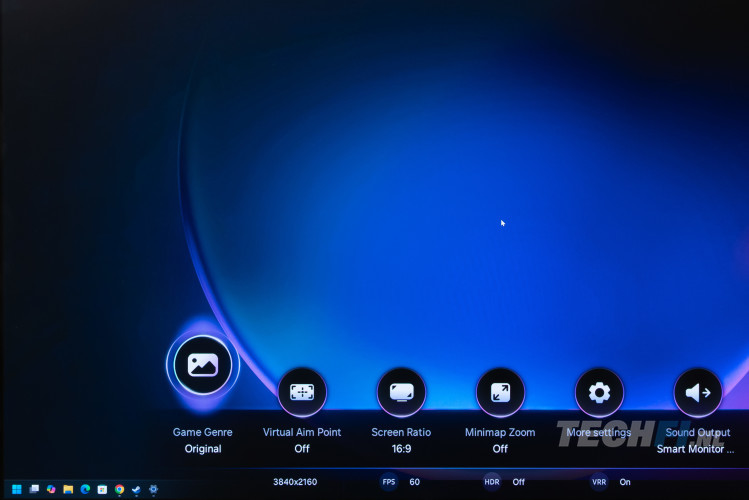Click the "On" value next to VRR

click(x=625, y=482)
